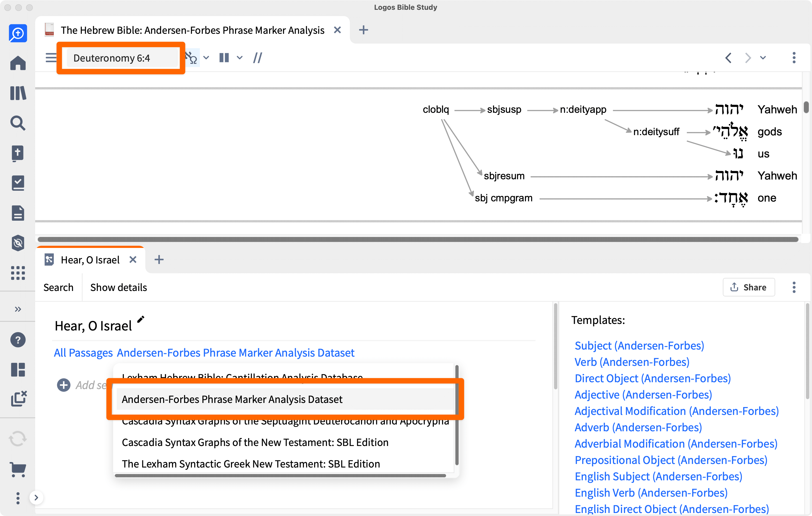Viewport: 812px width, 516px height.
Task: Open the Adverbial Modification (Andersen-Forbes) template
Action: (676, 444)
